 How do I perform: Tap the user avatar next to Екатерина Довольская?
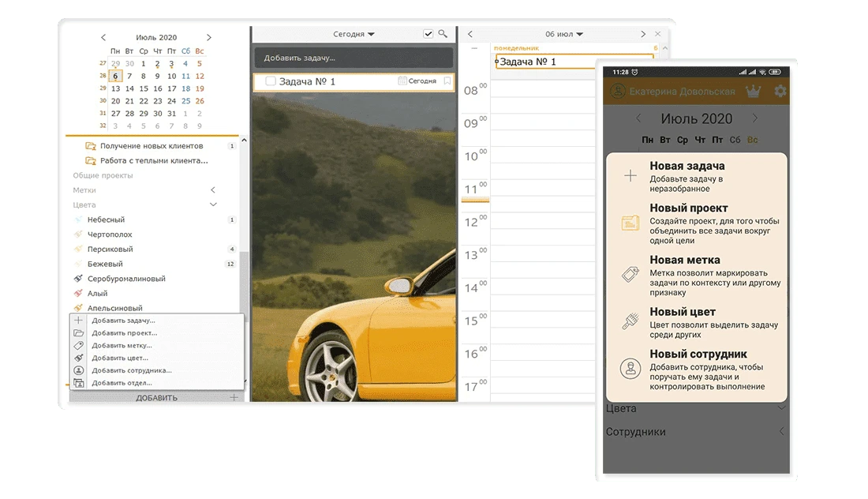coord(616,92)
